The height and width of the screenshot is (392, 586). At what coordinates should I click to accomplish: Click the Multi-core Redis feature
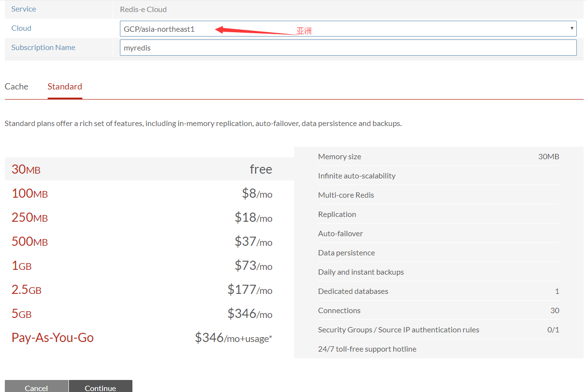pos(439,195)
